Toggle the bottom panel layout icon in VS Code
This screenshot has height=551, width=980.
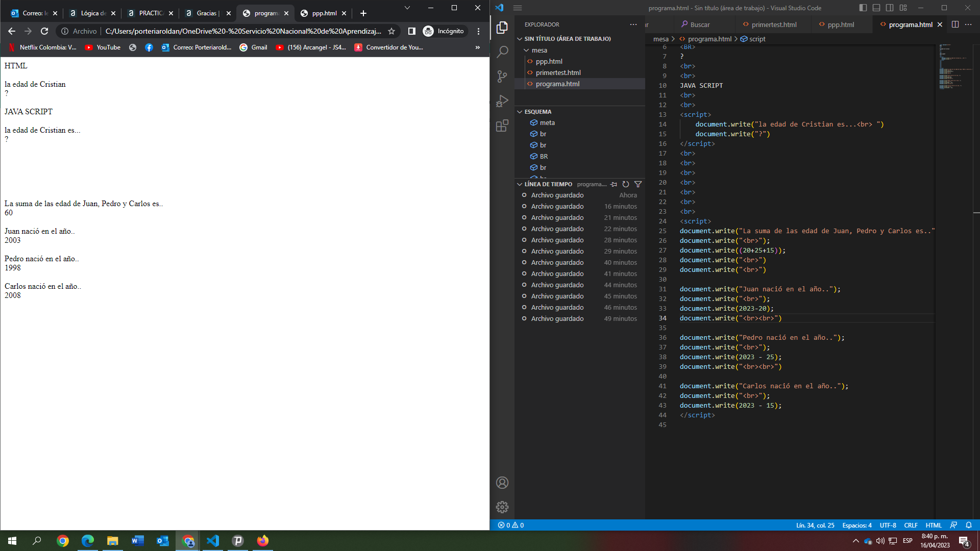[876, 8]
